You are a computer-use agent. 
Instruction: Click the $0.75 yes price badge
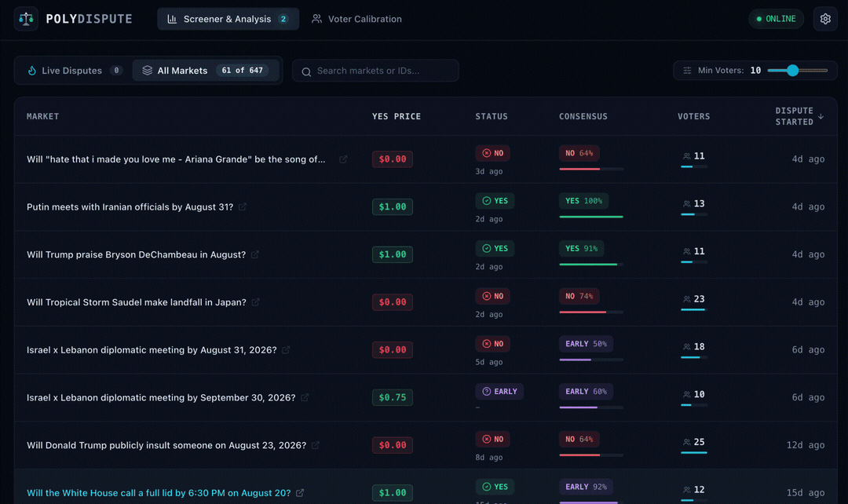pyautogui.click(x=392, y=397)
